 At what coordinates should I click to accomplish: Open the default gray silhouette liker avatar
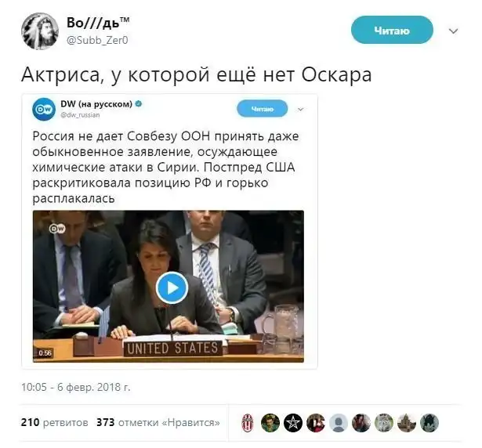339,423
